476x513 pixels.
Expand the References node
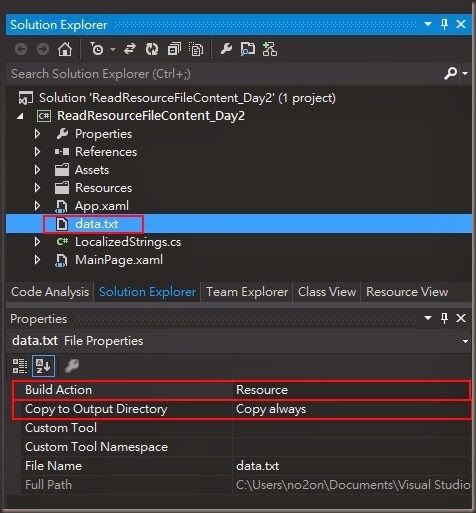(x=37, y=152)
